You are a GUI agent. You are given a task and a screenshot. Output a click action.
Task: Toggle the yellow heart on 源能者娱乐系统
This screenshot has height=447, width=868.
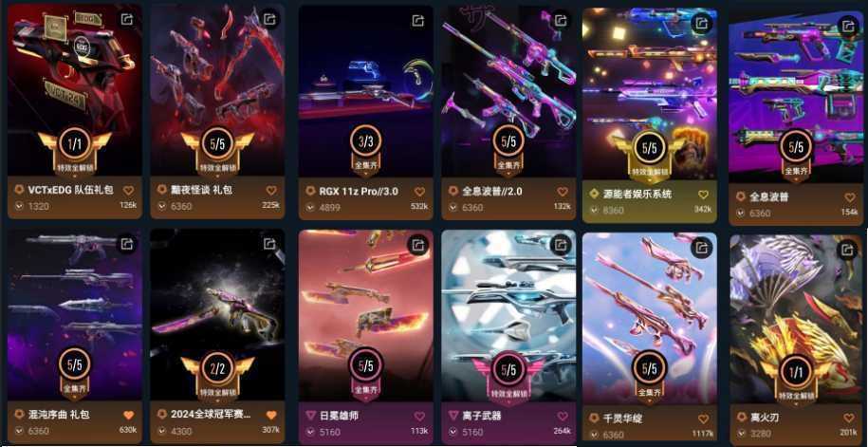[703, 195]
